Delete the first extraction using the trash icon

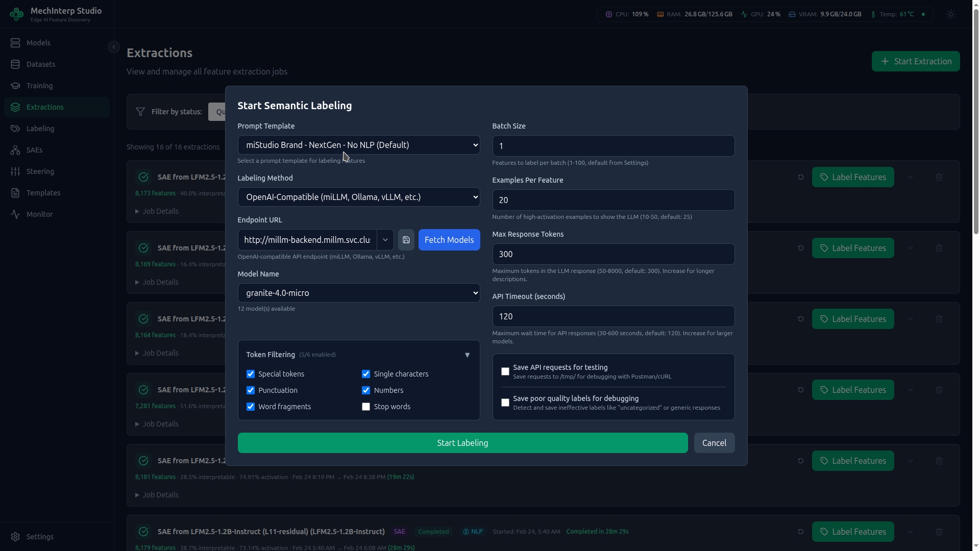(x=939, y=177)
